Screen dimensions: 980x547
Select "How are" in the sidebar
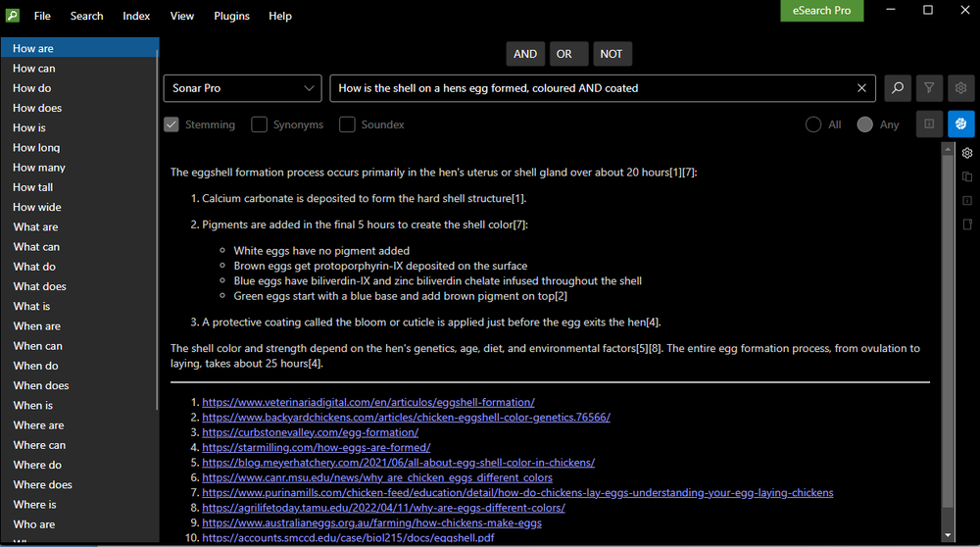point(79,48)
